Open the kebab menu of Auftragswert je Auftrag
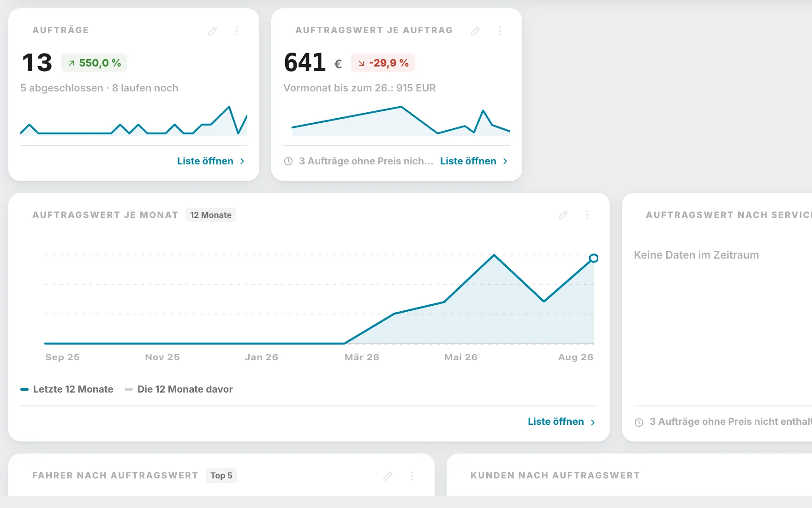This screenshot has height=508, width=812. (x=500, y=31)
